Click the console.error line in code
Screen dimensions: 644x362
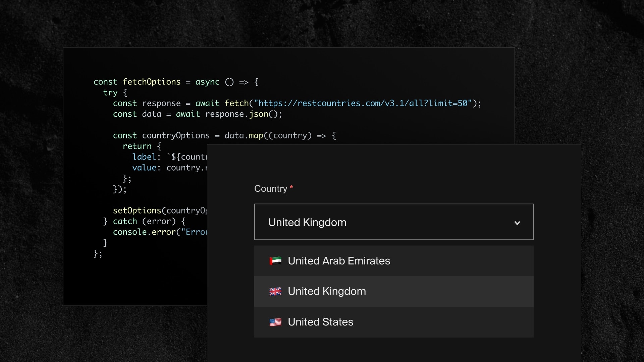(160, 232)
